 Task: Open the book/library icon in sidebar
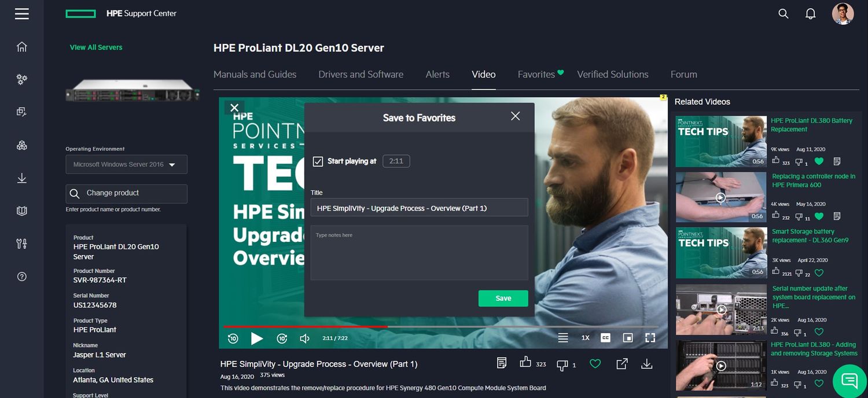[x=22, y=211]
